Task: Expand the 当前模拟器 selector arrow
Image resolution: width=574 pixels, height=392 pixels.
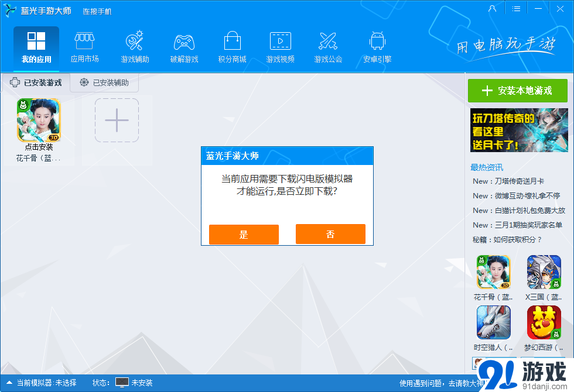Action: click(9, 383)
